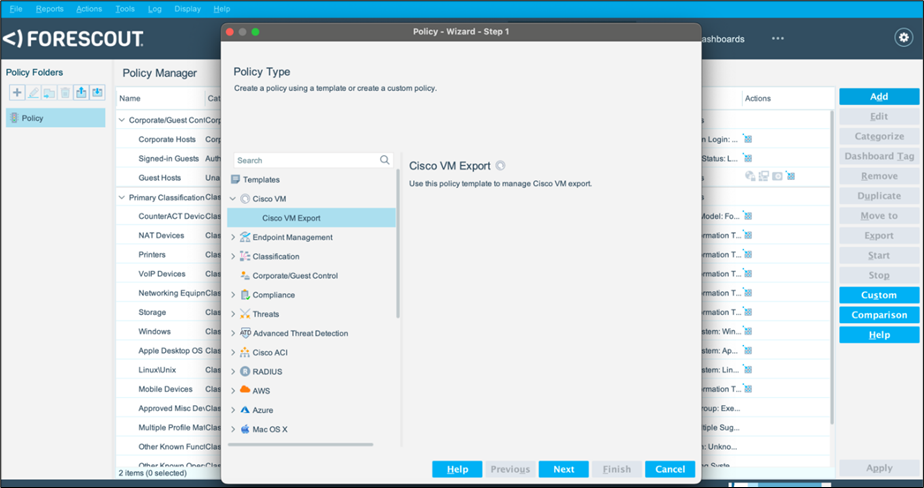Collapse Corporate/Guest Control group in Policy Manager
924x488 pixels.
click(x=122, y=120)
